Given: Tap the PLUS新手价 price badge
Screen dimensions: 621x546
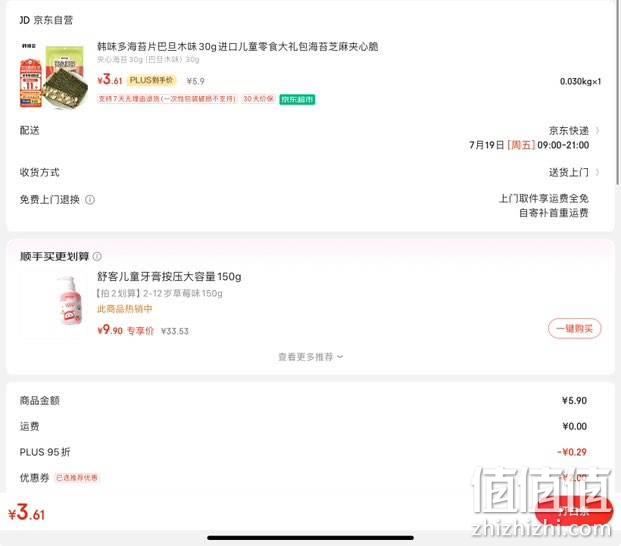Looking at the screenshot, I should click(152, 80).
